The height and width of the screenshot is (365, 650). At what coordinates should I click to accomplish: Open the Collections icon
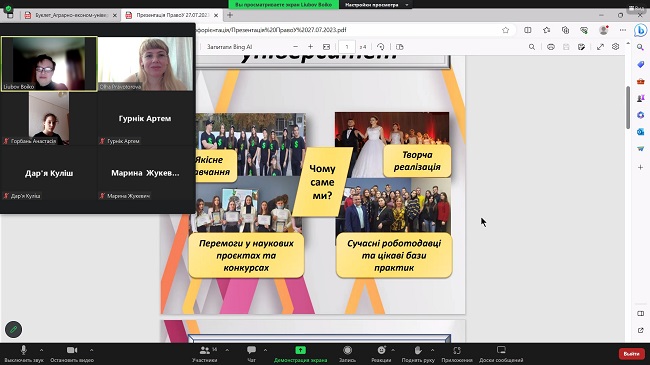click(565, 30)
